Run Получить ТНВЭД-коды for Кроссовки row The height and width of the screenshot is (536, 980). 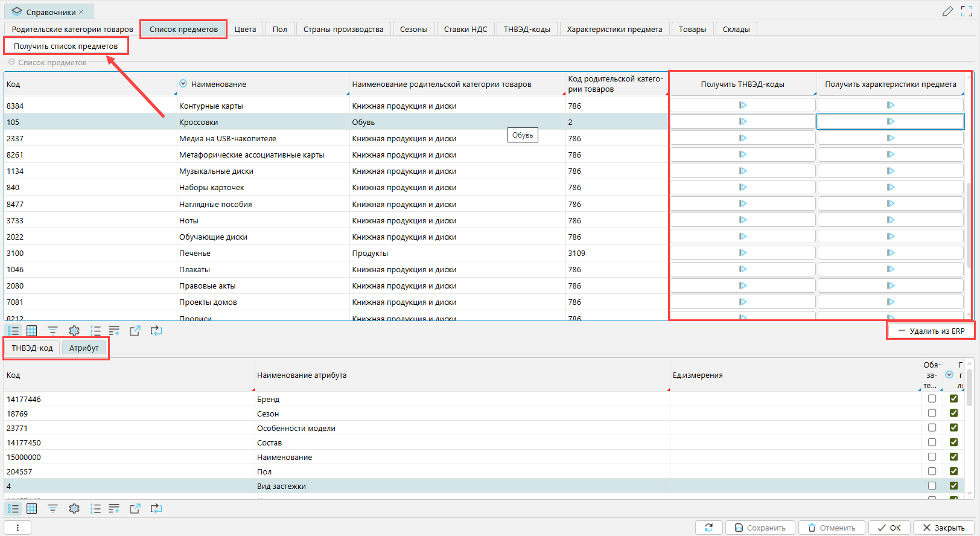click(743, 122)
